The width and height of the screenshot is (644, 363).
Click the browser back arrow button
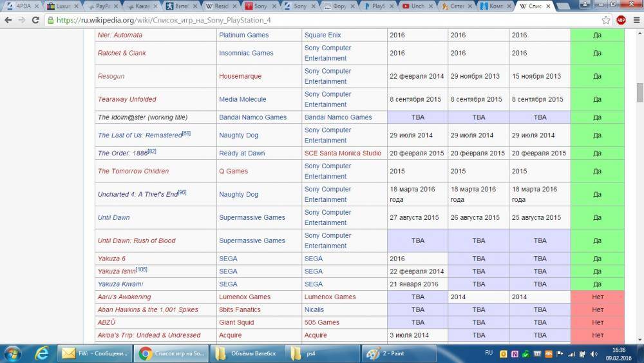(8, 20)
